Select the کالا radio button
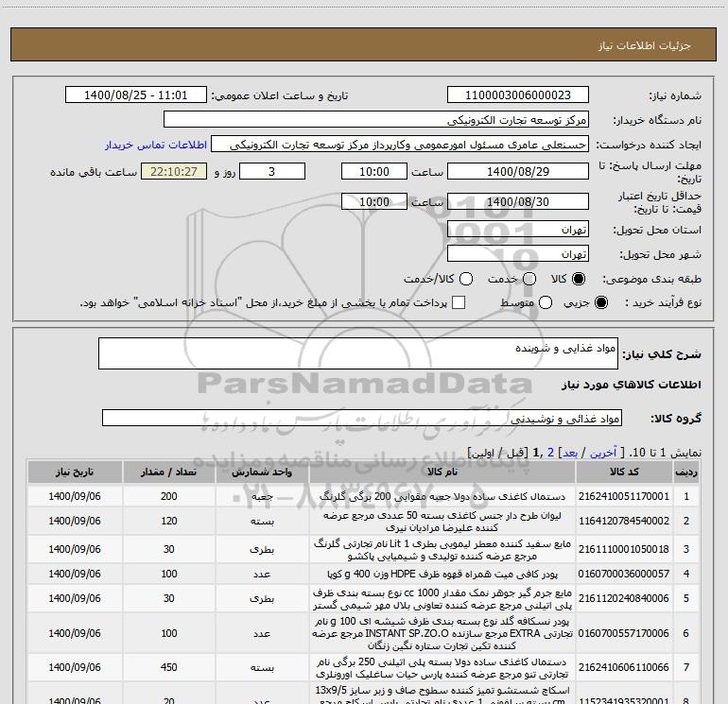The width and height of the screenshot is (728, 704). coord(579,279)
